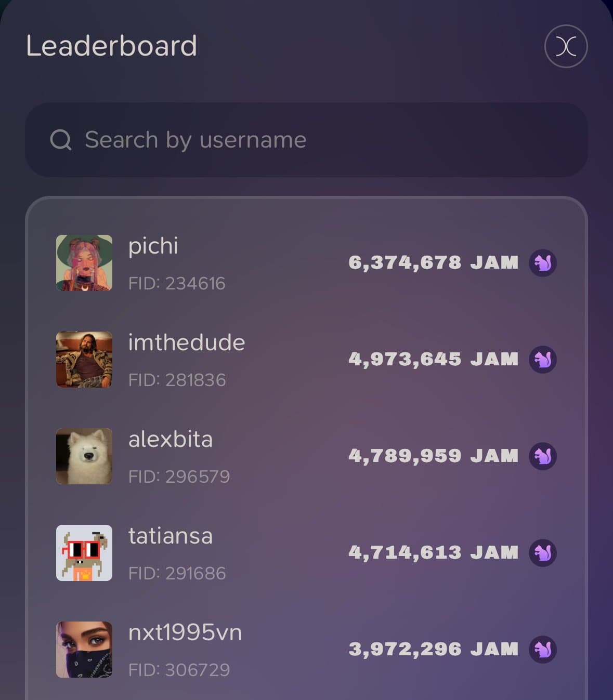Click the search magnifier icon
The width and height of the screenshot is (613, 700).
(x=61, y=140)
